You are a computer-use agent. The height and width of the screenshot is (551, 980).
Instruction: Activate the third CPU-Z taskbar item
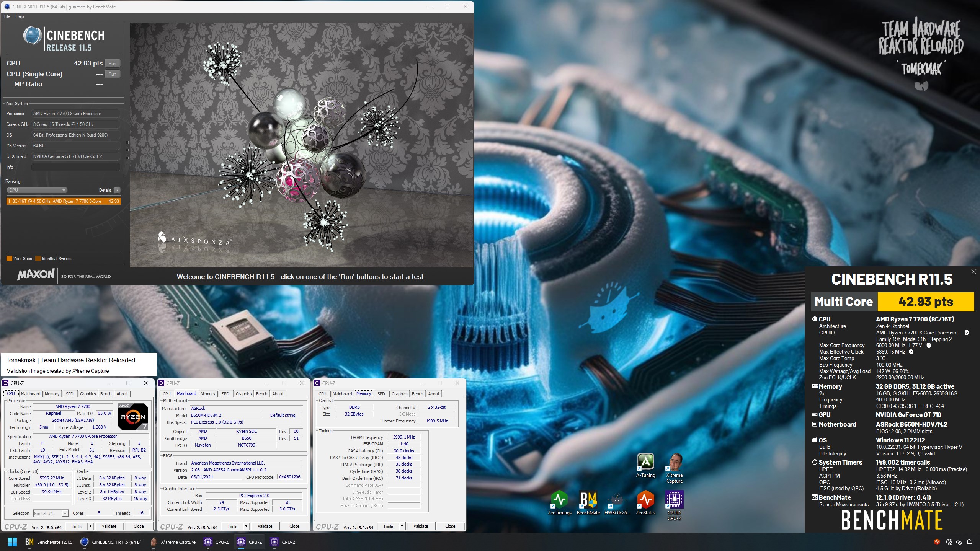point(283,542)
